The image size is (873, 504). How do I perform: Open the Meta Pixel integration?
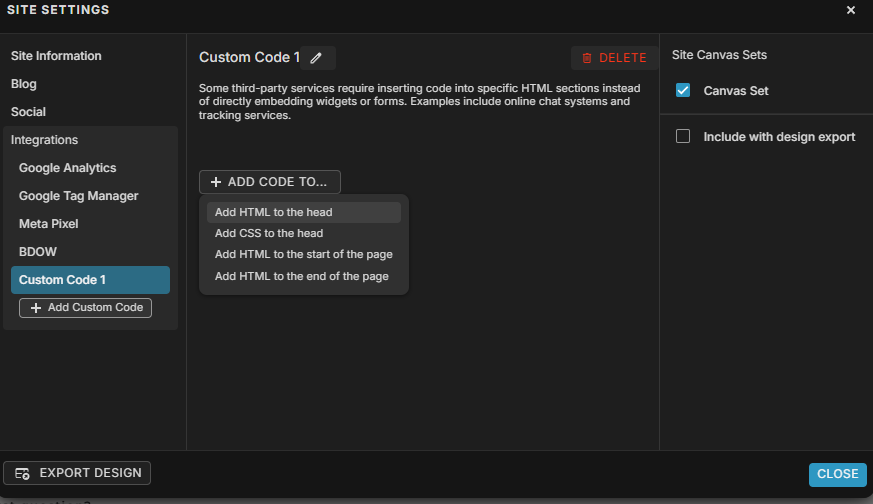tap(48, 224)
